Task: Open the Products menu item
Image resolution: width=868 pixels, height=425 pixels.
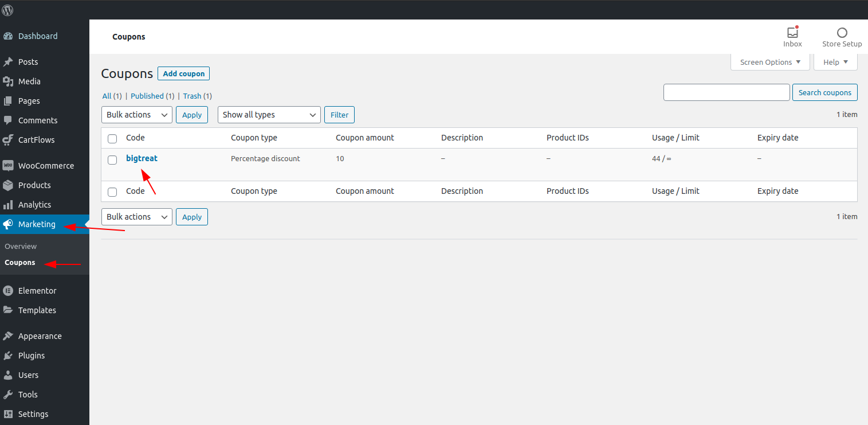Action: [x=34, y=185]
